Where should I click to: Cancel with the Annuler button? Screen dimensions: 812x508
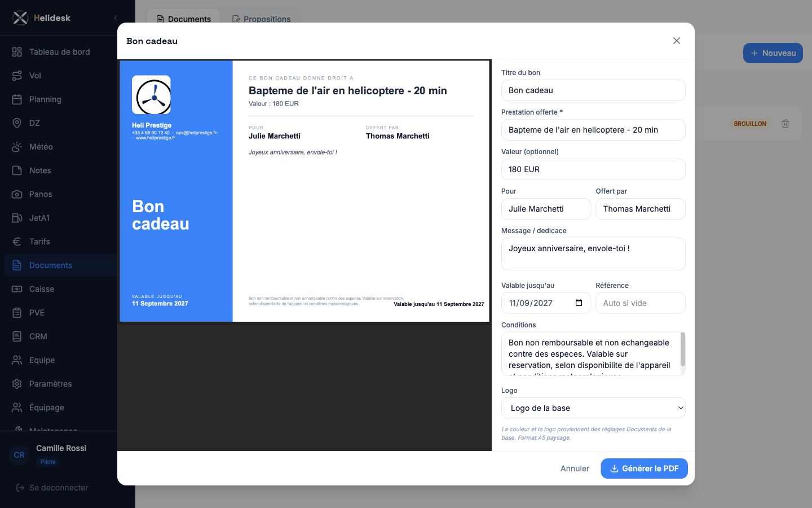(x=575, y=468)
